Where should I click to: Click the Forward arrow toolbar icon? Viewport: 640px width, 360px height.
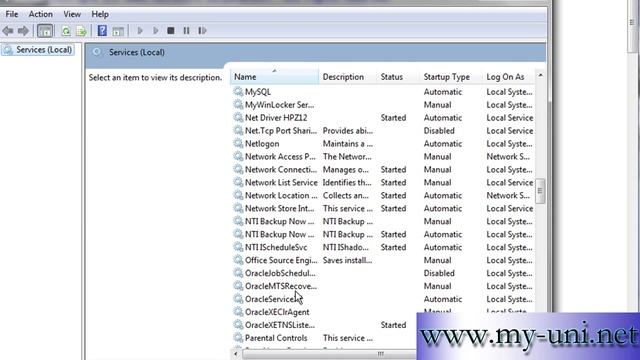point(23,31)
